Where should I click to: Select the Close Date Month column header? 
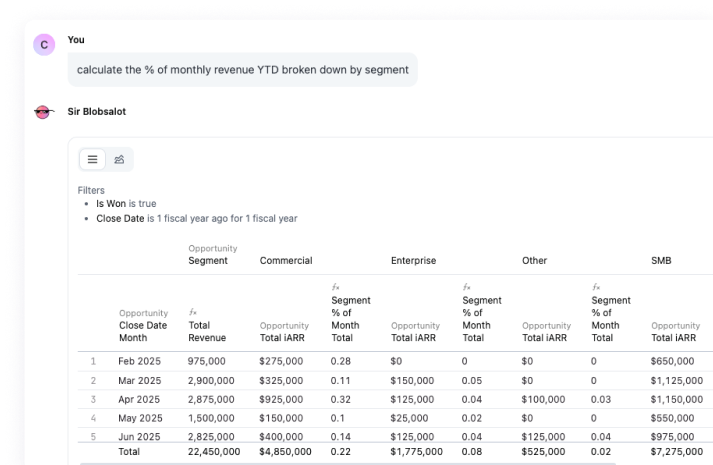(143, 331)
